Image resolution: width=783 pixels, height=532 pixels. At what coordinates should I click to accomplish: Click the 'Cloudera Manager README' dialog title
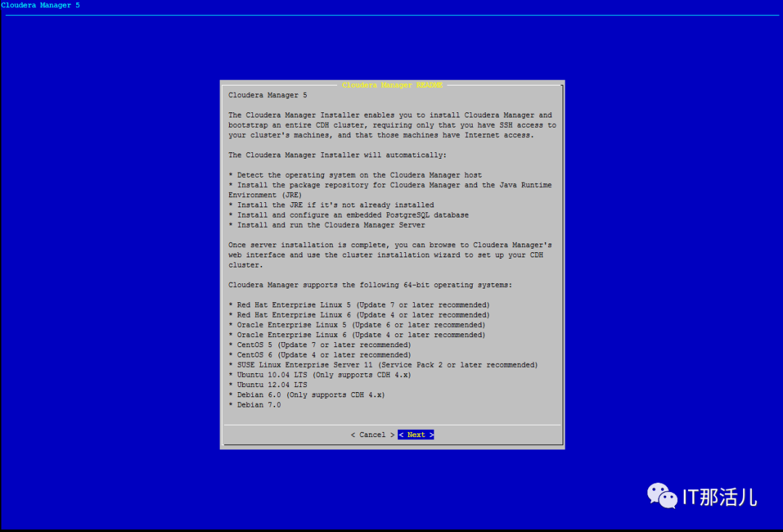click(392, 86)
